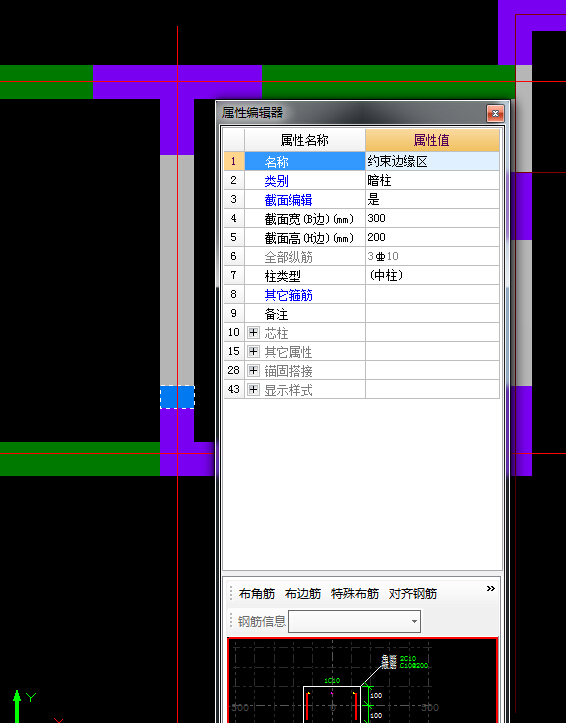The image size is (566, 723).
Task: Edit the 截面宽 value 300
Action: point(432,218)
